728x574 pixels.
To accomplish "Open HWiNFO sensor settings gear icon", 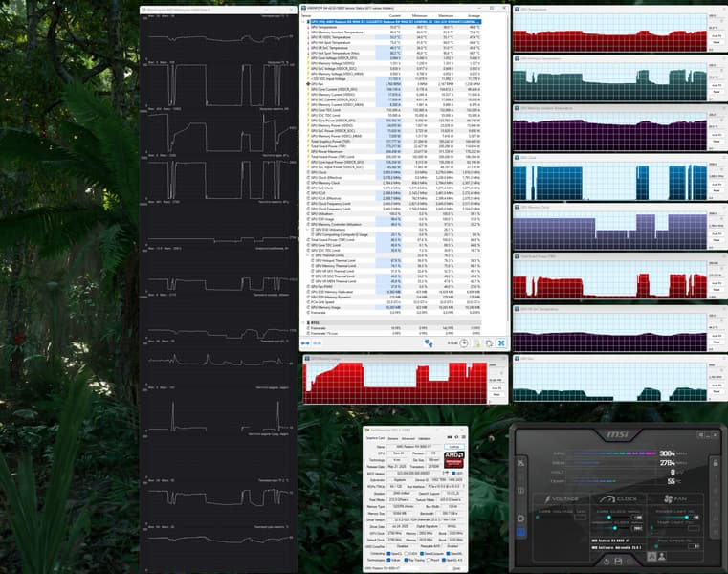I will tap(489, 343).
